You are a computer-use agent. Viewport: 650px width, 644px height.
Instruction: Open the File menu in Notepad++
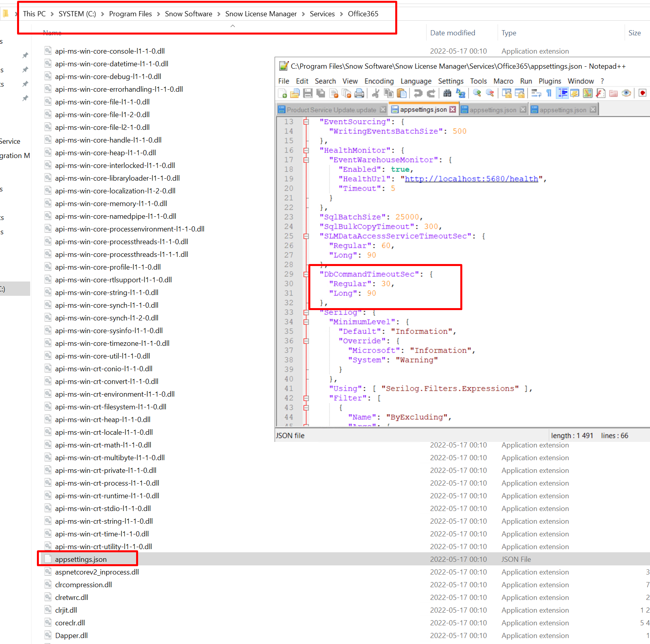[x=284, y=81]
